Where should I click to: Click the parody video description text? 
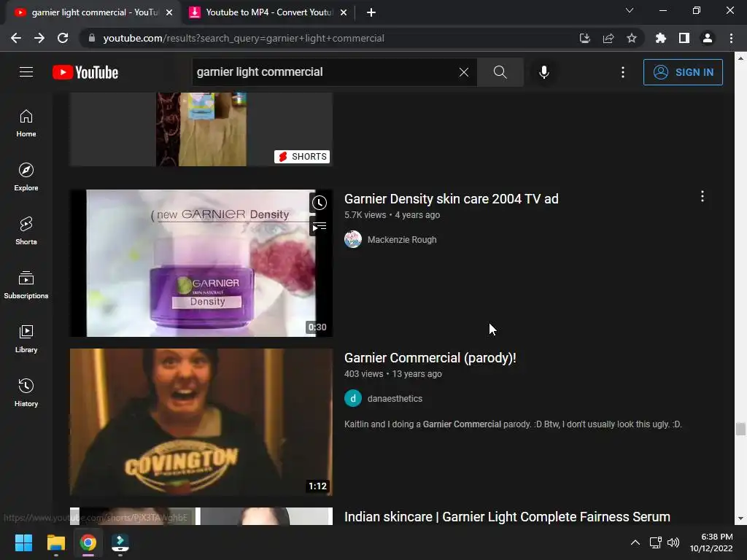[x=513, y=424]
